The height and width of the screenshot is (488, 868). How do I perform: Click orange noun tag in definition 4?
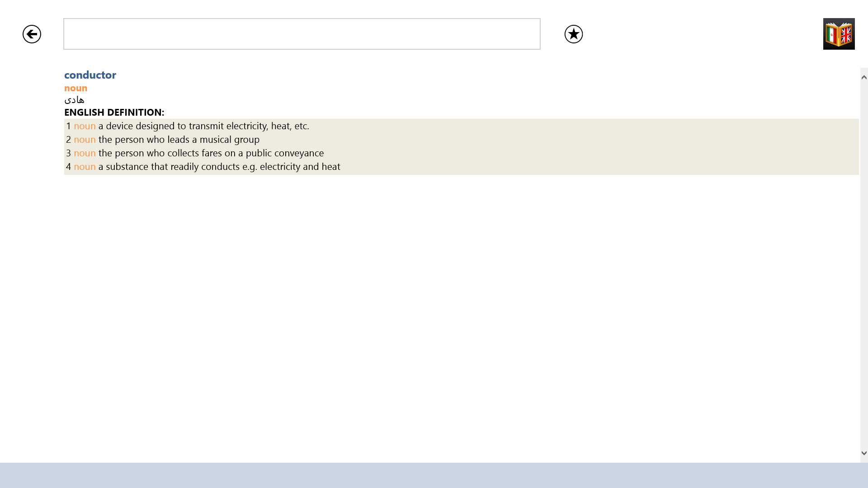pos(85,167)
